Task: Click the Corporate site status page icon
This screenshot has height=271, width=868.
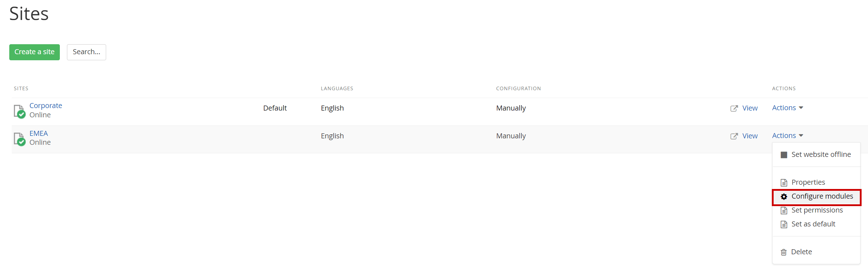Action: click(19, 111)
